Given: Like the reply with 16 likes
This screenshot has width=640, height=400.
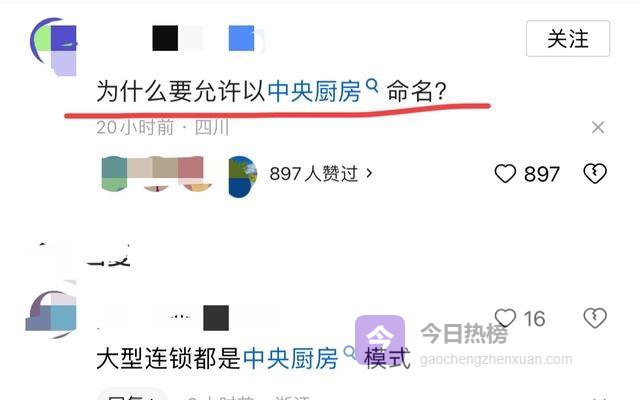Looking at the screenshot, I should pyautogui.click(x=505, y=318).
